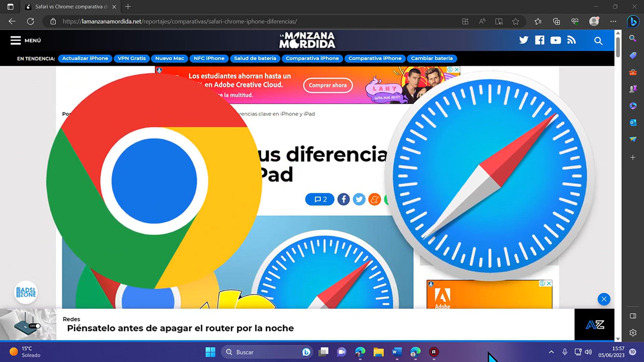Open Tools in the Edge sidebar
The width and height of the screenshot is (644, 362).
pyautogui.click(x=633, y=73)
